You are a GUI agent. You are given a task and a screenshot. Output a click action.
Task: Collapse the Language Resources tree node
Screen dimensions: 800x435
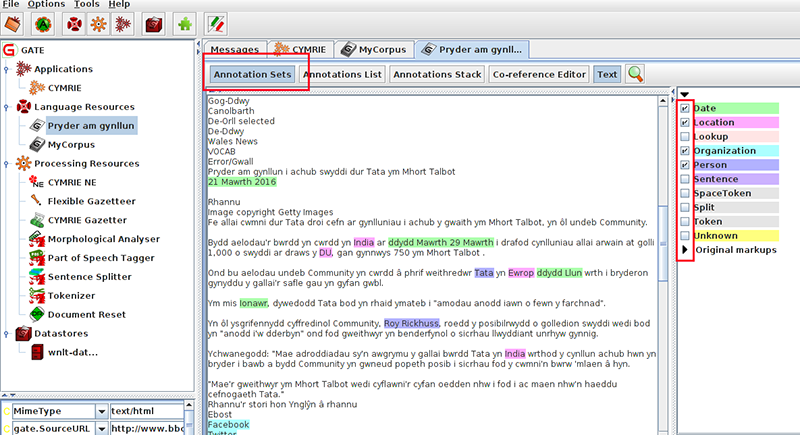pyautogui.click(x=6, y=107)
